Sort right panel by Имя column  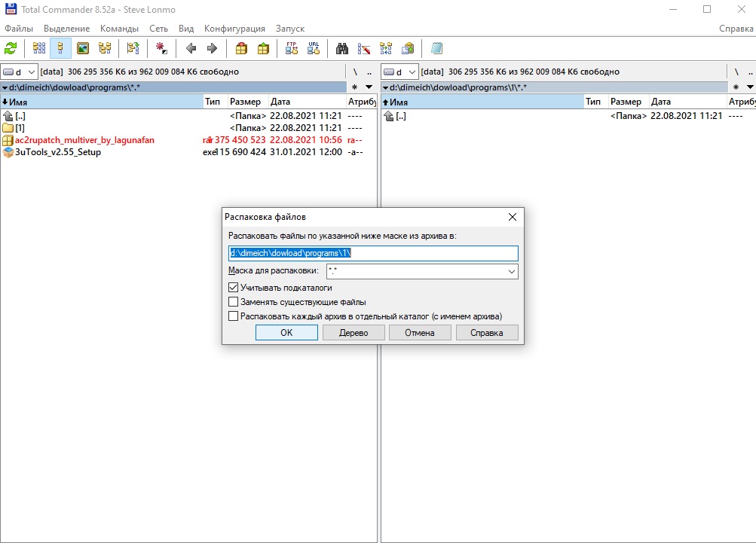pos(482,102)
